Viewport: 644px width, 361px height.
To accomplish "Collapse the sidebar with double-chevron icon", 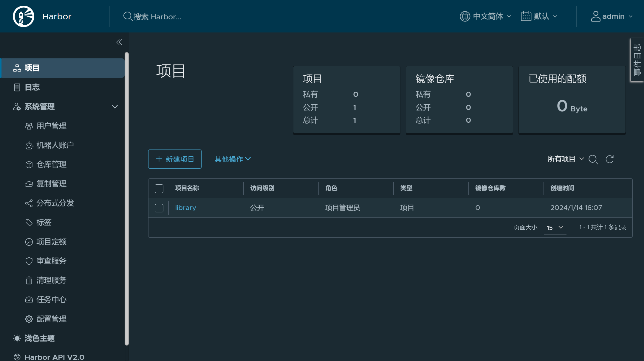I will pyautogui.click(x=119, y=42).
